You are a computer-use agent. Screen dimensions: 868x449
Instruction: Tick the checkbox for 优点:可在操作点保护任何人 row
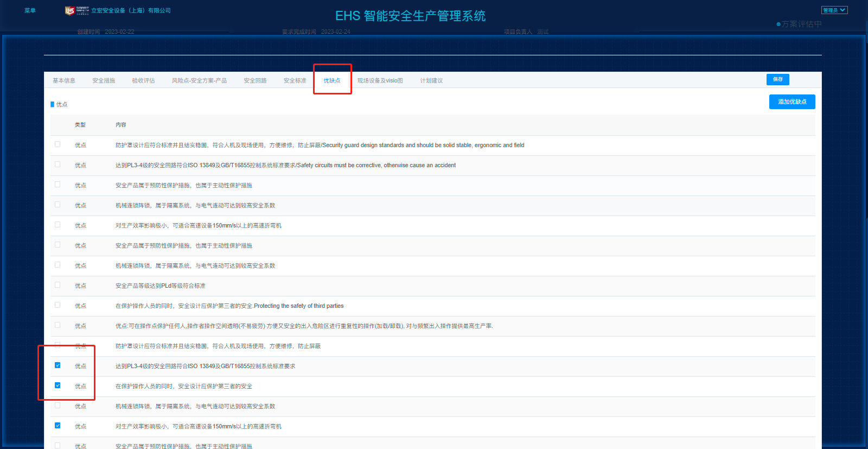pyautogui.click(x=58, y=325)
